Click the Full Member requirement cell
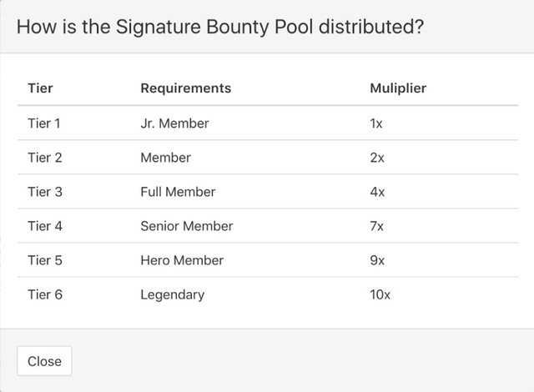 point(178,192)
